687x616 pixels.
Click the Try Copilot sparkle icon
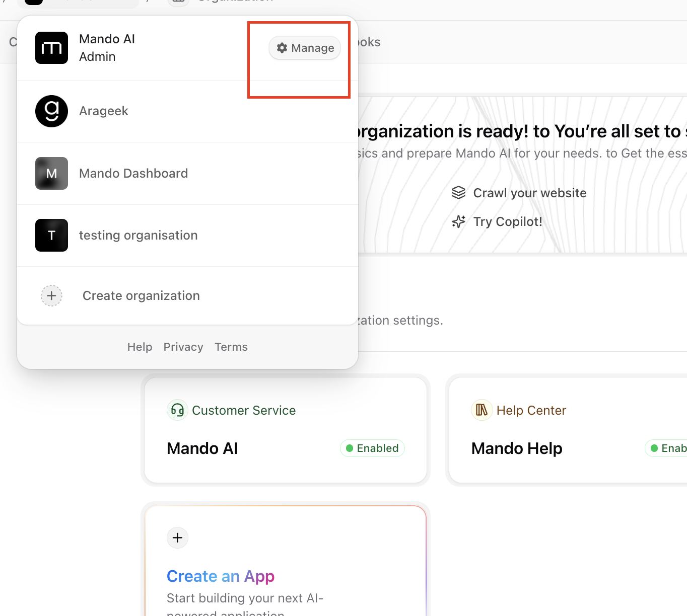[458, 221]
